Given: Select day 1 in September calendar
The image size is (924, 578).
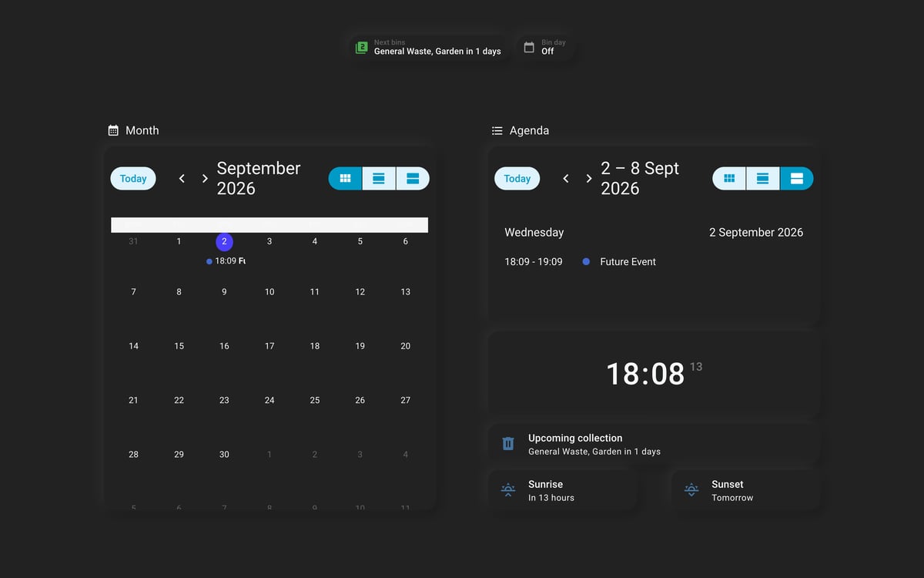Looking at the screenshot, I should [x=179, y=241].
